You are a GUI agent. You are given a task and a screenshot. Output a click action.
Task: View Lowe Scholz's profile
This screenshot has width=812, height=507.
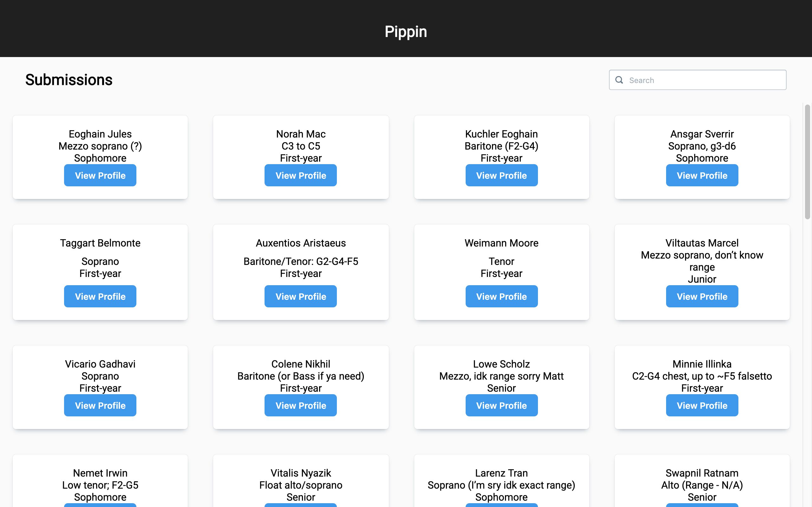501,405
